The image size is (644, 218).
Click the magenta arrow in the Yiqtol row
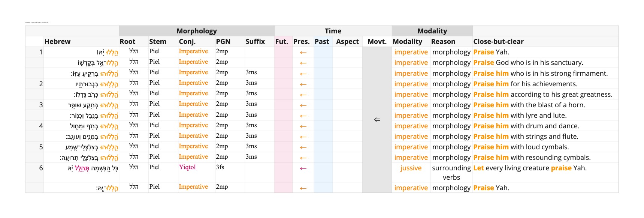303,168
